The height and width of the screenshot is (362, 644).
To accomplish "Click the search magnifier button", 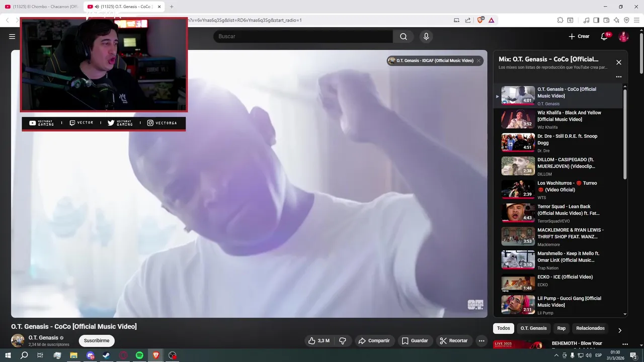I will [x=404, y=36].
